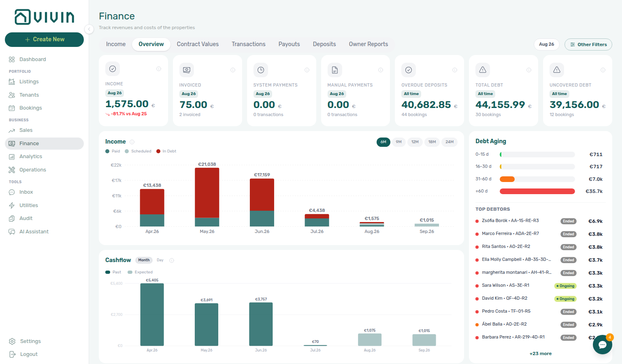Select the 24M income range

449,142
